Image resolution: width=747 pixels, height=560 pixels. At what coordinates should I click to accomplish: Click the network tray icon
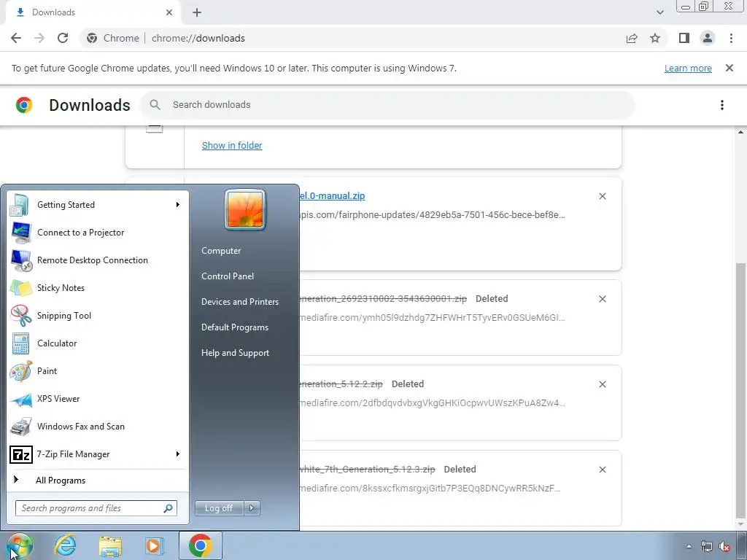tap(707, 546)
